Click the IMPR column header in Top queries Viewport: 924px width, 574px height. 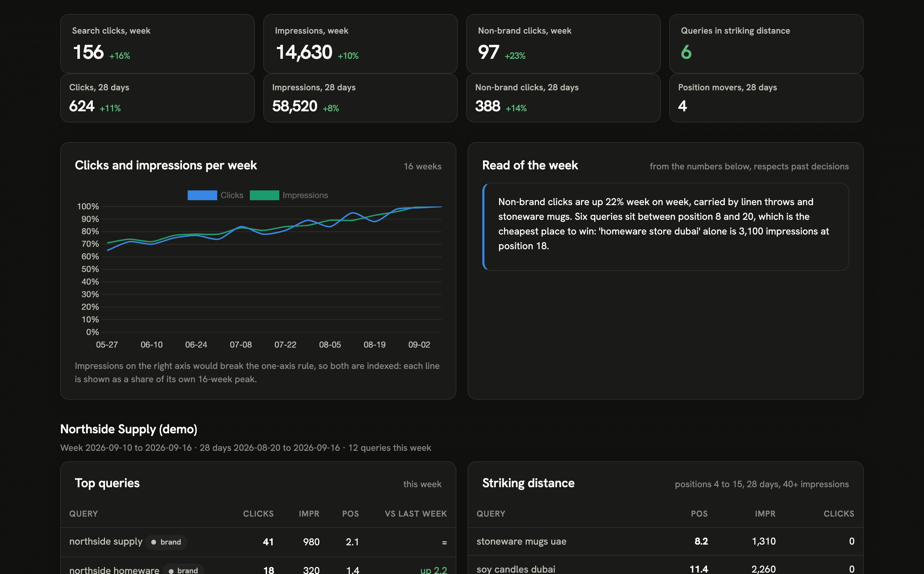pyautogui.click(x=309, y=514)
